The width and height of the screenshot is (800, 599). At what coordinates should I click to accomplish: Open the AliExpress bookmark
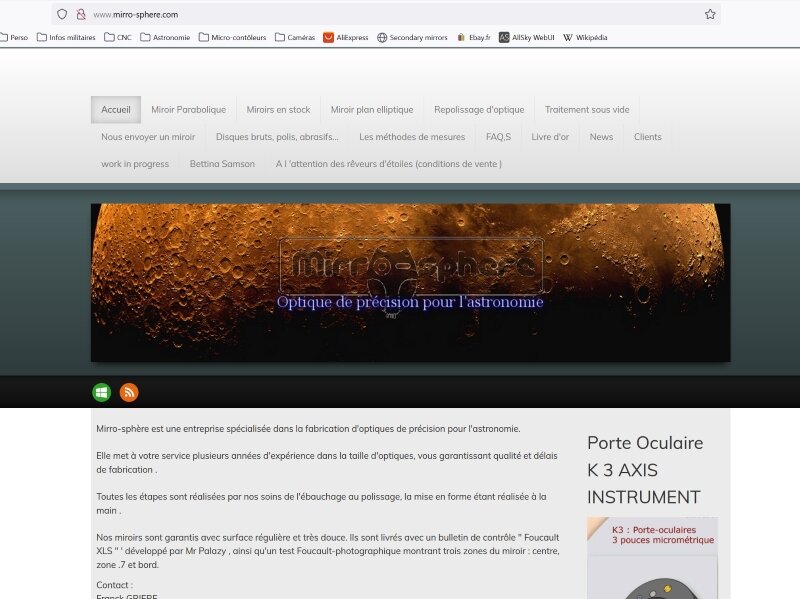click(x=345, y=37)
